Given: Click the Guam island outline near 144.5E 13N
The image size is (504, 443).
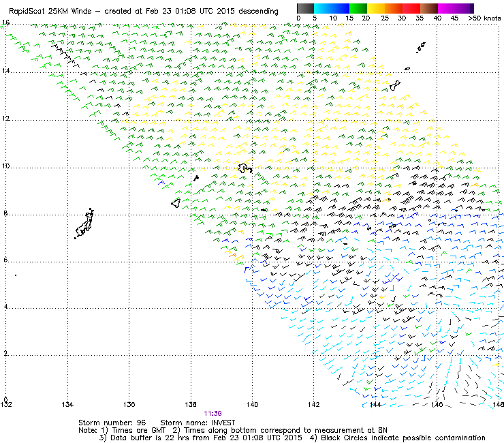Looking at the screenshot, I should pyautogui.click(x=395, y=85).
